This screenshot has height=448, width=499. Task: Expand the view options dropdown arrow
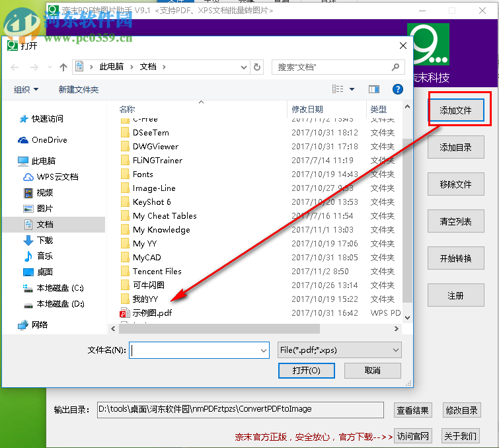[x=352, y=89]
